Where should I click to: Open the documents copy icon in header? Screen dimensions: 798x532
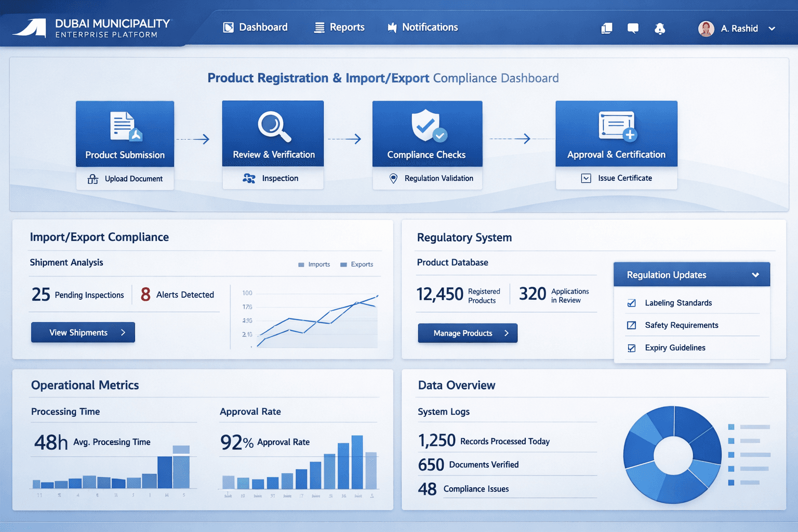pyautogui.click(x=606, y=29)
